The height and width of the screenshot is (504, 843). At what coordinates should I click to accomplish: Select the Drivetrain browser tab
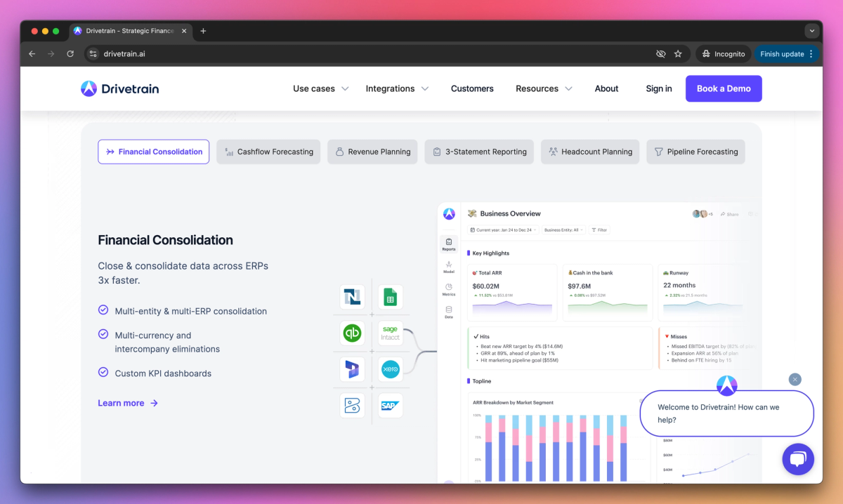coord(130,31)
